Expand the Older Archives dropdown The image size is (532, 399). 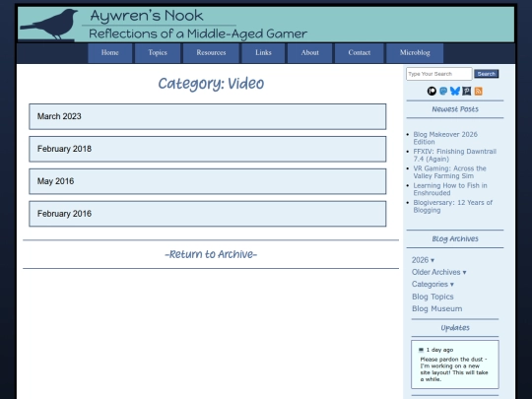click(439, 272)
